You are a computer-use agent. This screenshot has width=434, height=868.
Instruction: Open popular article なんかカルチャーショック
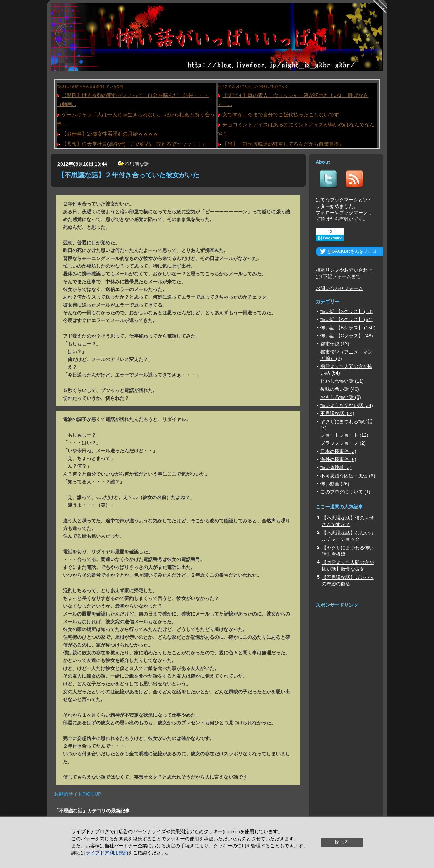(348, 536)
